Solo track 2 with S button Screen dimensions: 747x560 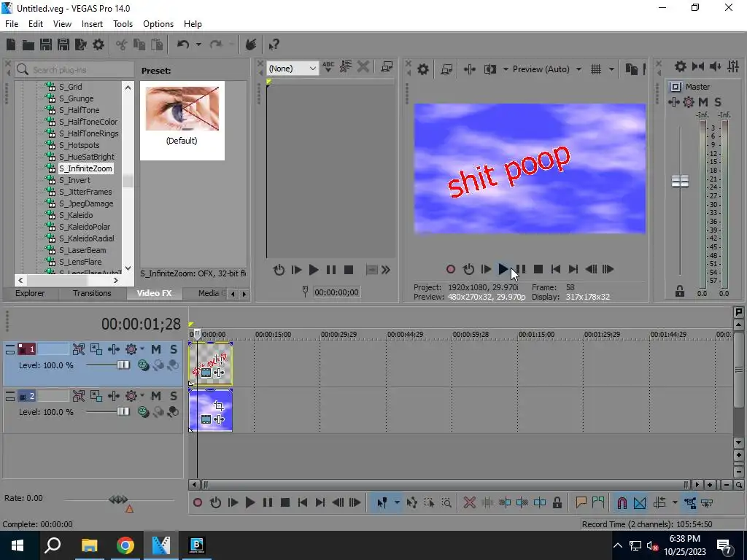coord(174,396)
